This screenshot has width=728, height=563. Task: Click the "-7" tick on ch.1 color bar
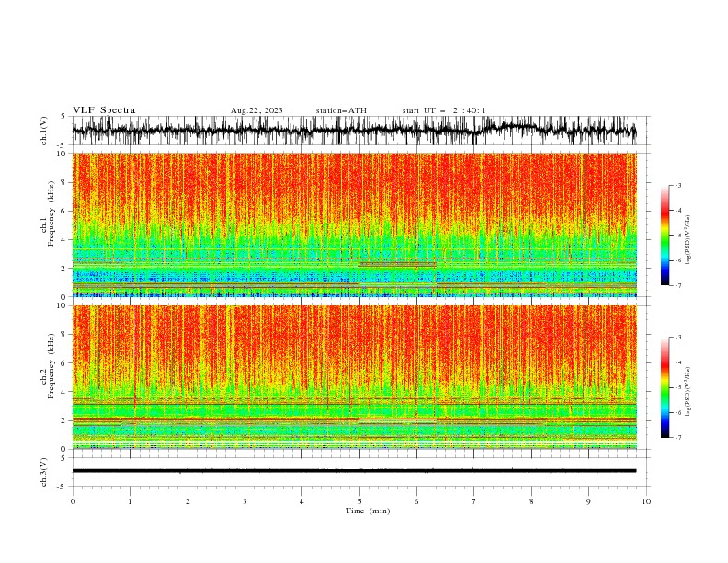click(677, 285)
